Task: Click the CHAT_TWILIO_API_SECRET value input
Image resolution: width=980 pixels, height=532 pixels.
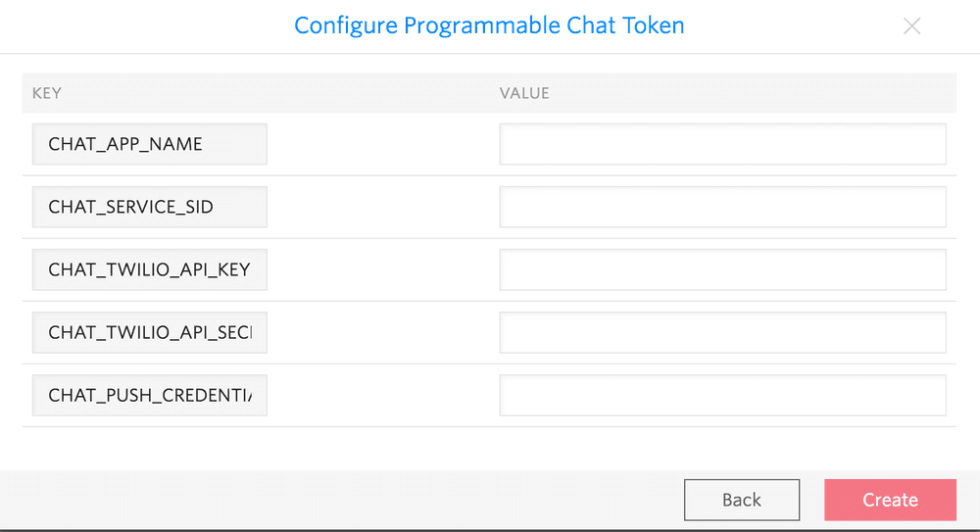Action: [722, 332]
